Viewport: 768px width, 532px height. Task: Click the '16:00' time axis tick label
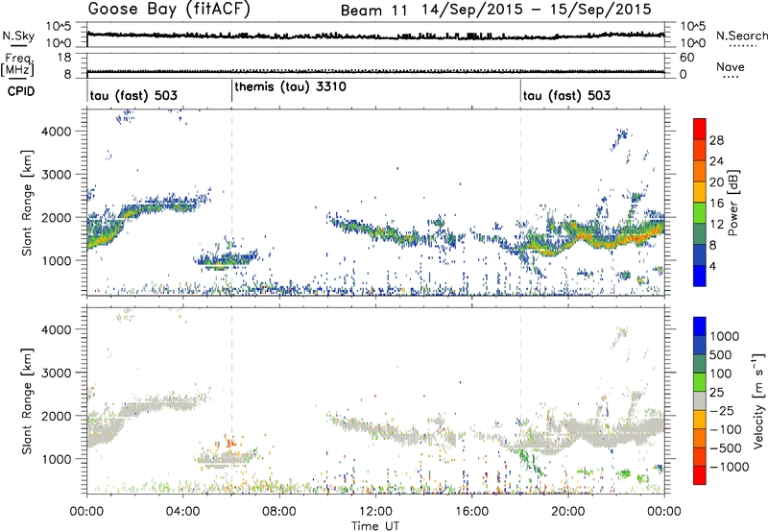[x=471, y=512]
